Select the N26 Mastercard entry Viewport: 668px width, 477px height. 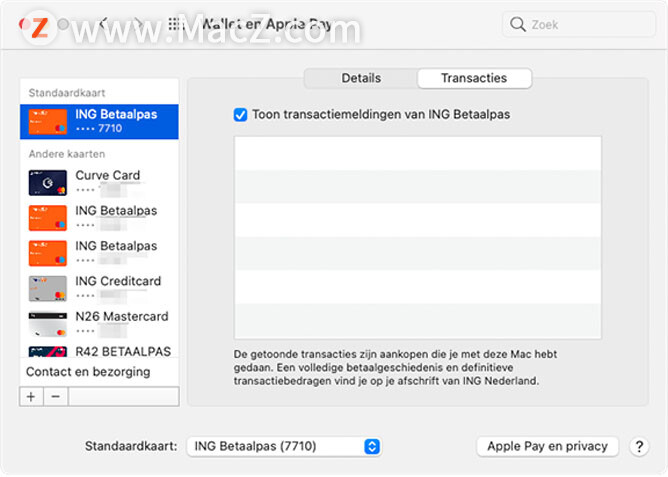pos(99,324)
